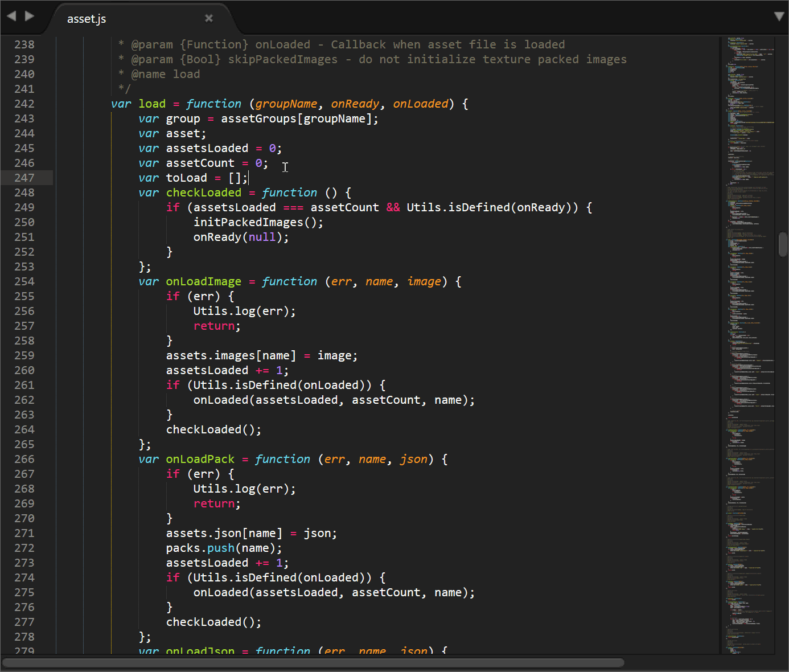
Task: Click the horizontal scrollbar at the bottom
Action: pyautogui.click(x=313, y=662)
